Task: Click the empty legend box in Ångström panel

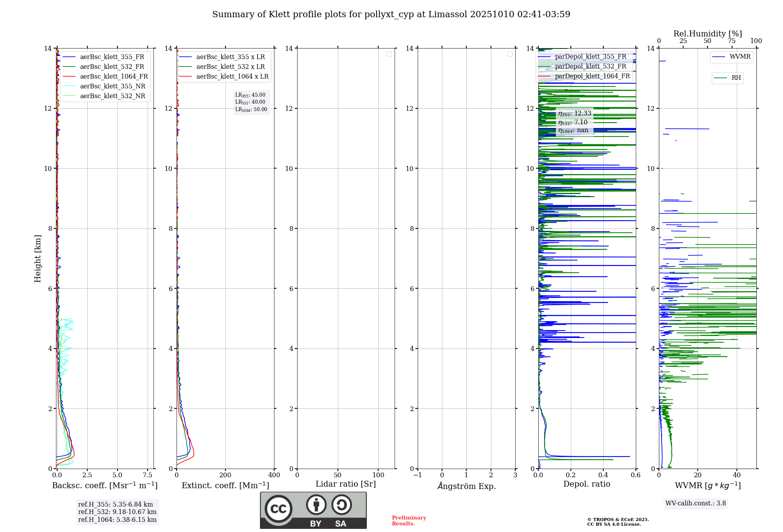Action: (510, 54)
